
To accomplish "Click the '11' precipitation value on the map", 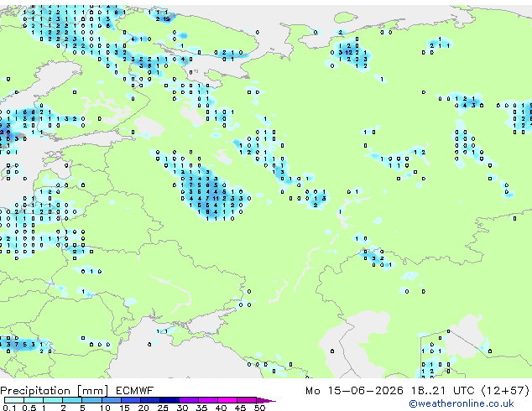I will (216, 199).
